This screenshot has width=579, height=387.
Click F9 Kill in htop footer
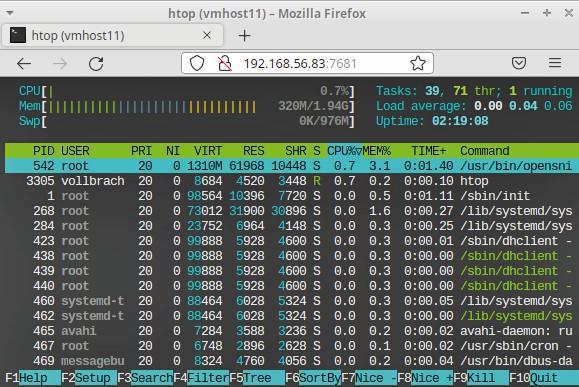click(x=482, y=378)
